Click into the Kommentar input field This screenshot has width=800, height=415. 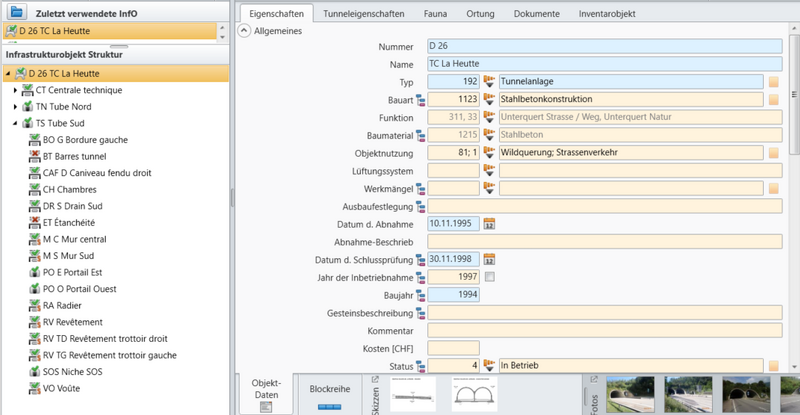(x=605, y=330)
